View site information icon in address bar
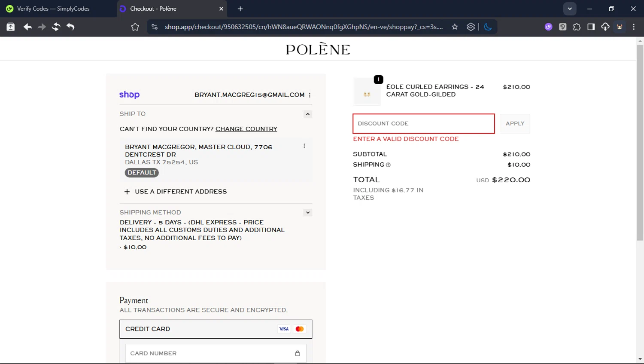The width and height of the screenshot is (644, 364). [x=155, y=27]
